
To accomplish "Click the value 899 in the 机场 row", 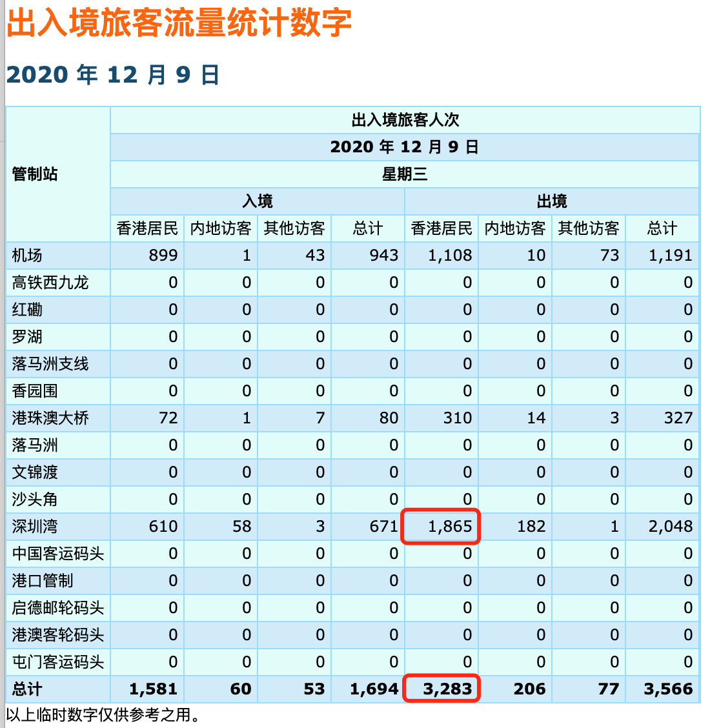I will (163, 256).
